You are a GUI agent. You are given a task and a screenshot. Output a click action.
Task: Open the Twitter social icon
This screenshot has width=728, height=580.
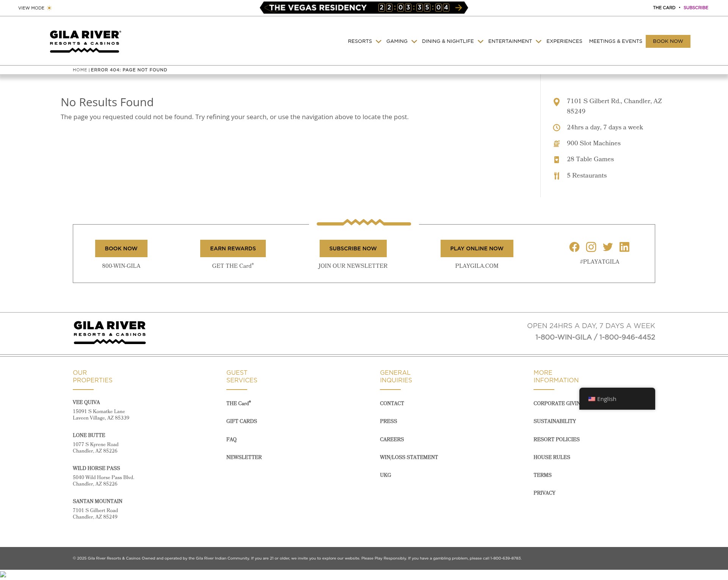click(608, 247)
